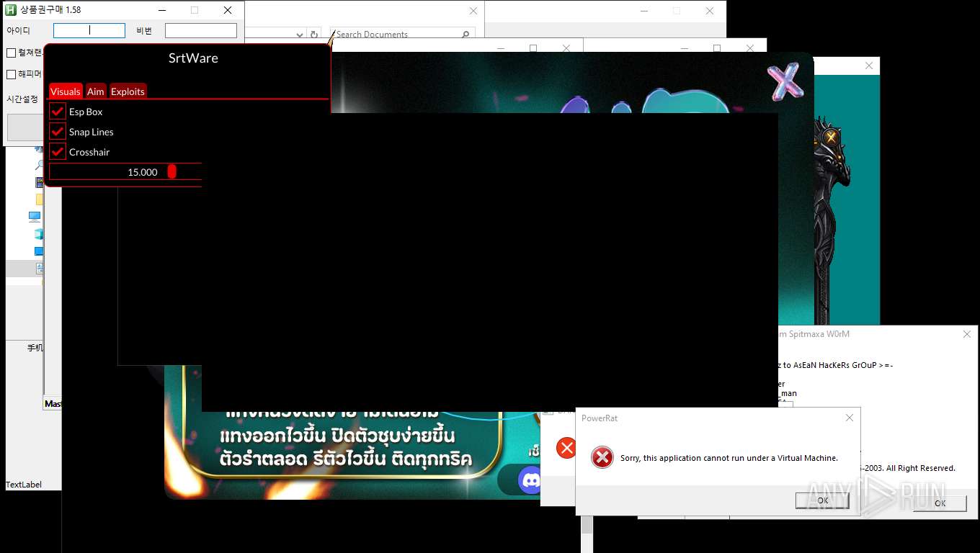Toggle the Esp Box checkbox
This screenshot has height=553, width=980.
pos(58,112)
